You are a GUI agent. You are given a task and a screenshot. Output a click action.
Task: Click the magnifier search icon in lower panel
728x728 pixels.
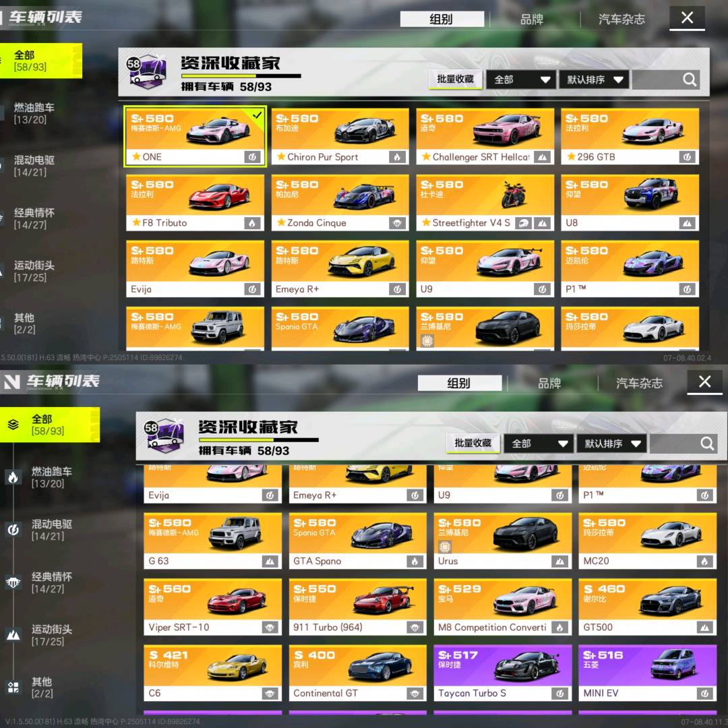point(707,444)
